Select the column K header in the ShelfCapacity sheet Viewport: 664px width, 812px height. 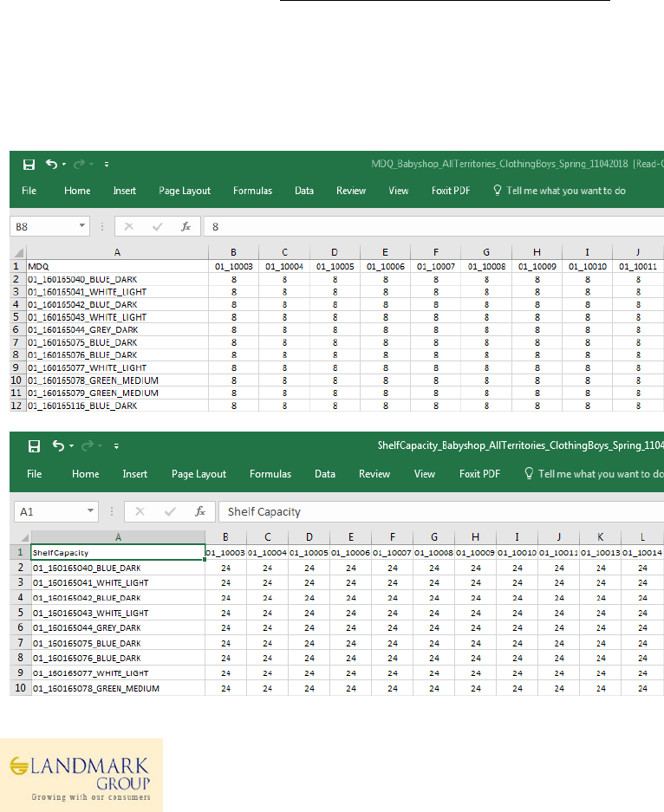601,537
